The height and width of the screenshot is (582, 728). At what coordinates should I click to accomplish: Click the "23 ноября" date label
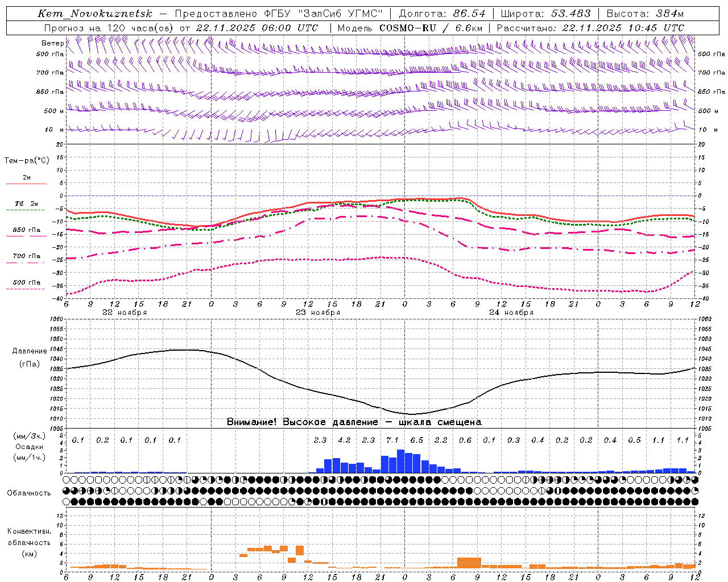coord(318,313)
